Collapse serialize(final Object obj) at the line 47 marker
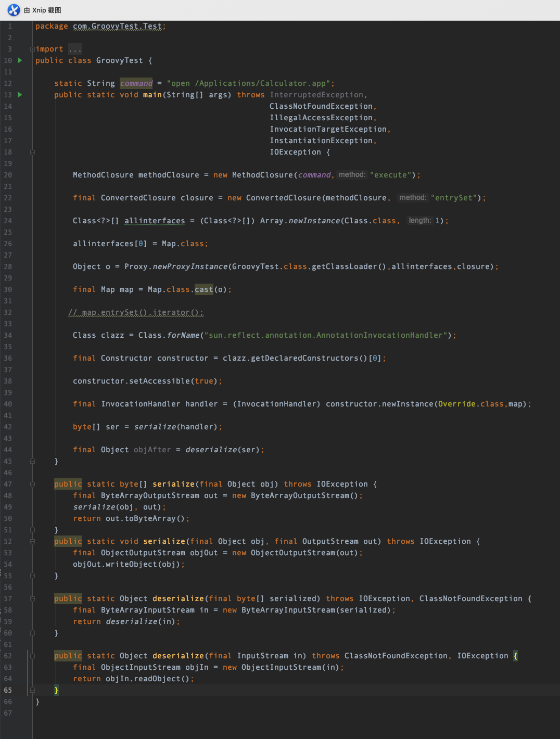This screenshot has width=560, height=739. (32, 484)
